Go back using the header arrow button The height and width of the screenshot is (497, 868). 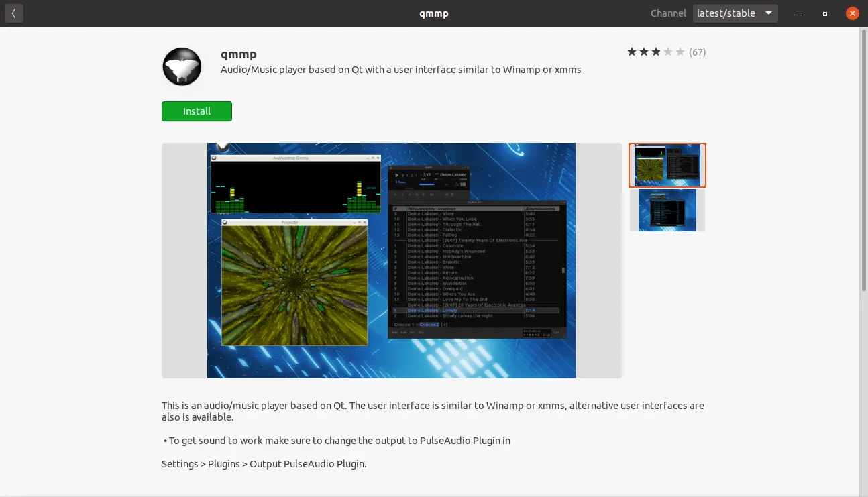point(14,13)
